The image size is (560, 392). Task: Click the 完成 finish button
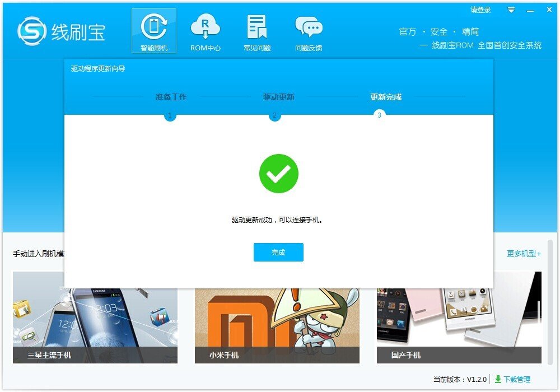tap(278, 252)
